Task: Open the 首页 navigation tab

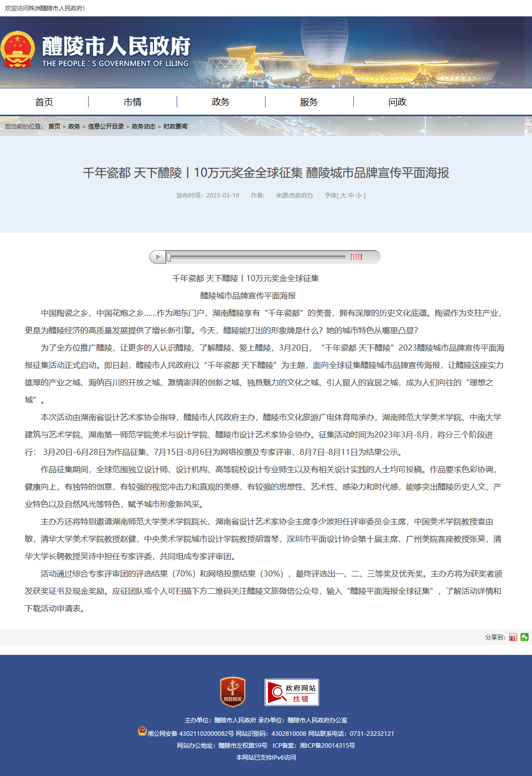Action: click(44, 102)
